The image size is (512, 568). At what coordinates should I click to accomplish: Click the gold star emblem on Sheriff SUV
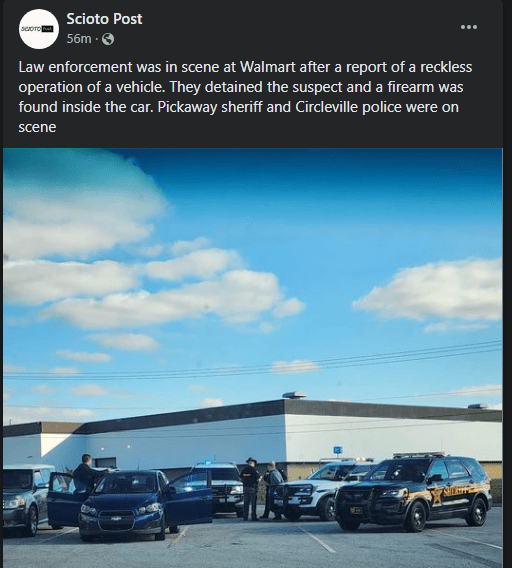(437, 495)
